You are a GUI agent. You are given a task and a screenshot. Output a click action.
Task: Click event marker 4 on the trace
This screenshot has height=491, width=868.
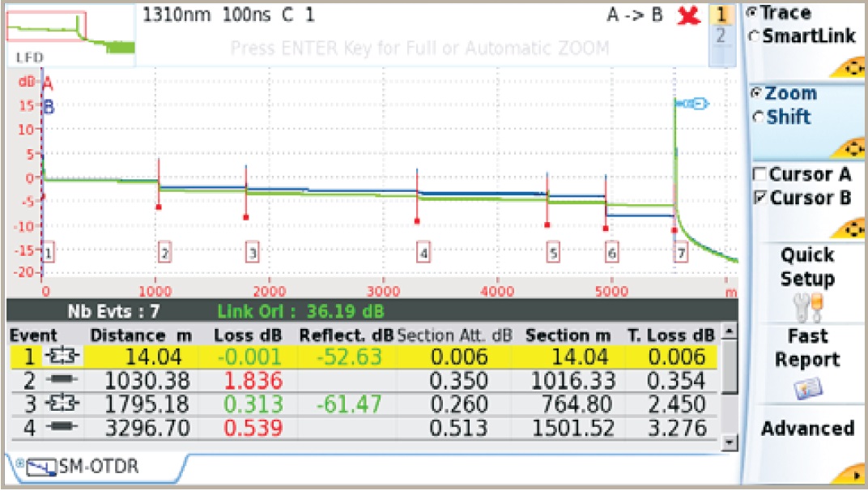[423, 254]
